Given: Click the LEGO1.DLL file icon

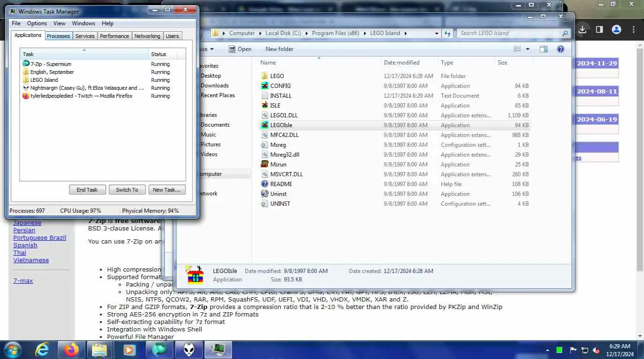Looking at the screenshot, I should (264, 115).
